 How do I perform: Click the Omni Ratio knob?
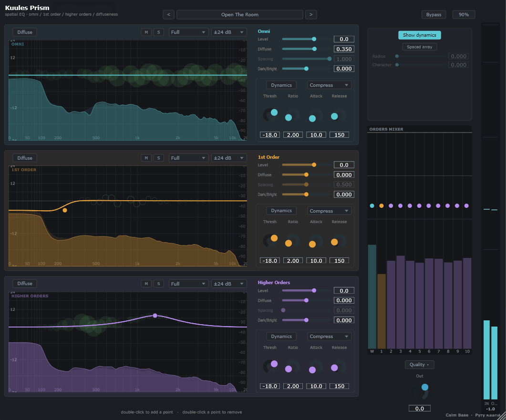[293, 115]
